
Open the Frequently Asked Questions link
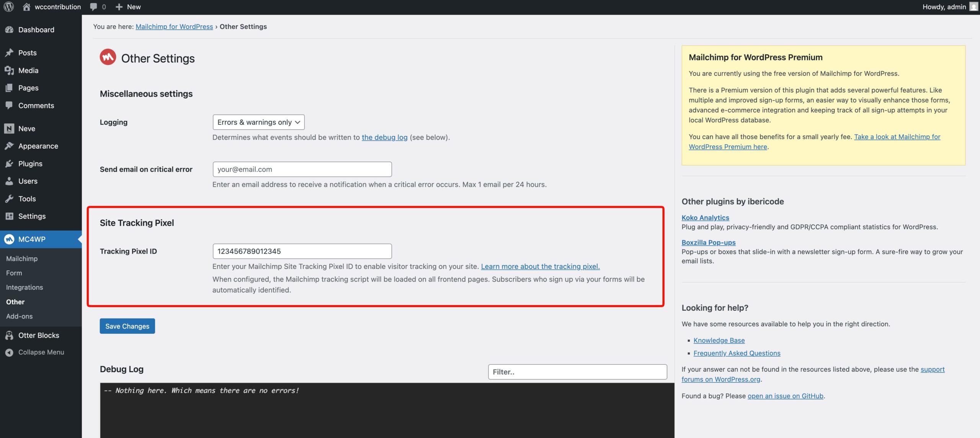point(737,353)
